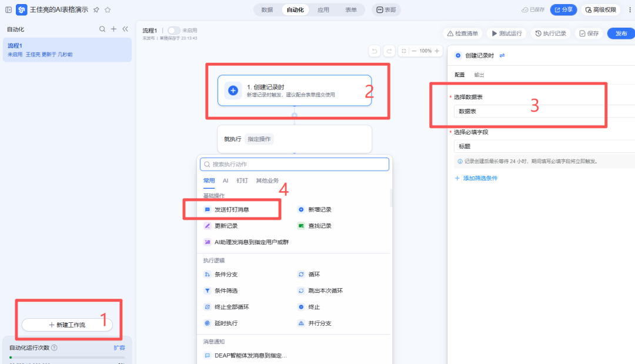Screen dimensions: 635x364
Task: Click the 发布 publish button
Action: tap(621, 34)
